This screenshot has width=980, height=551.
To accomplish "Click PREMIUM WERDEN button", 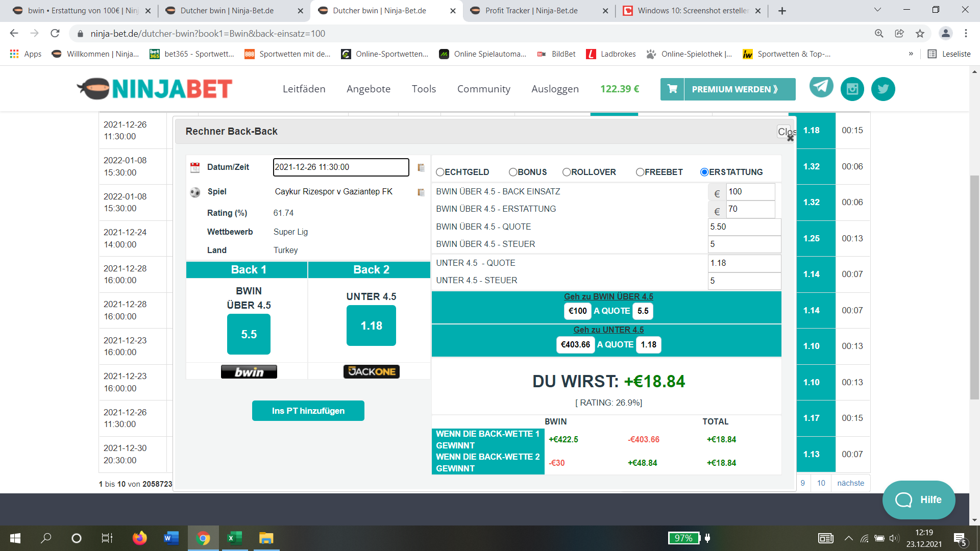I will [740, 89].
